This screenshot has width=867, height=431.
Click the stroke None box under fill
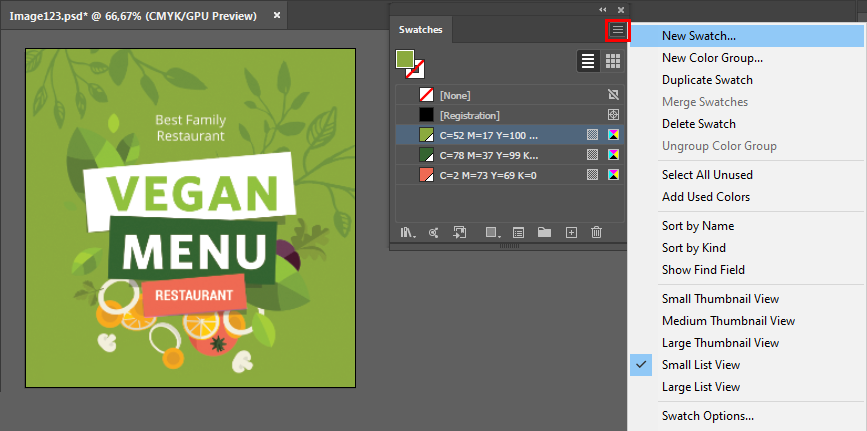click(x=415, y=69)
